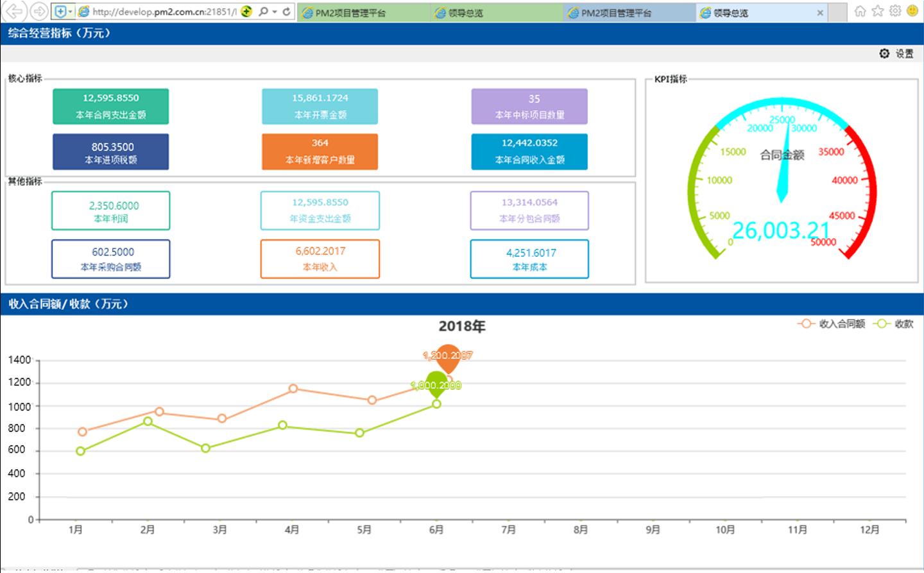Click the 本年利润 outlined indicator card

pos(111,210)
